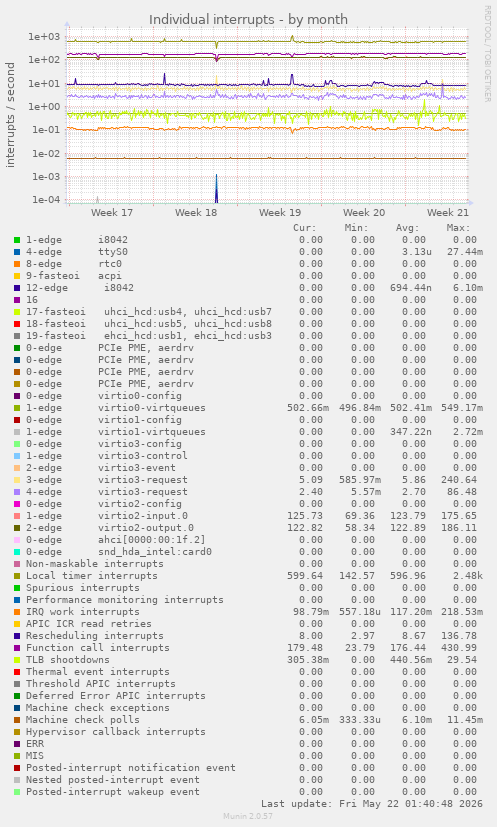Screen dimensions: 497x827
Task: Click the yellow 9-fasteoi acpi swatch
Action: pos(17,276)
